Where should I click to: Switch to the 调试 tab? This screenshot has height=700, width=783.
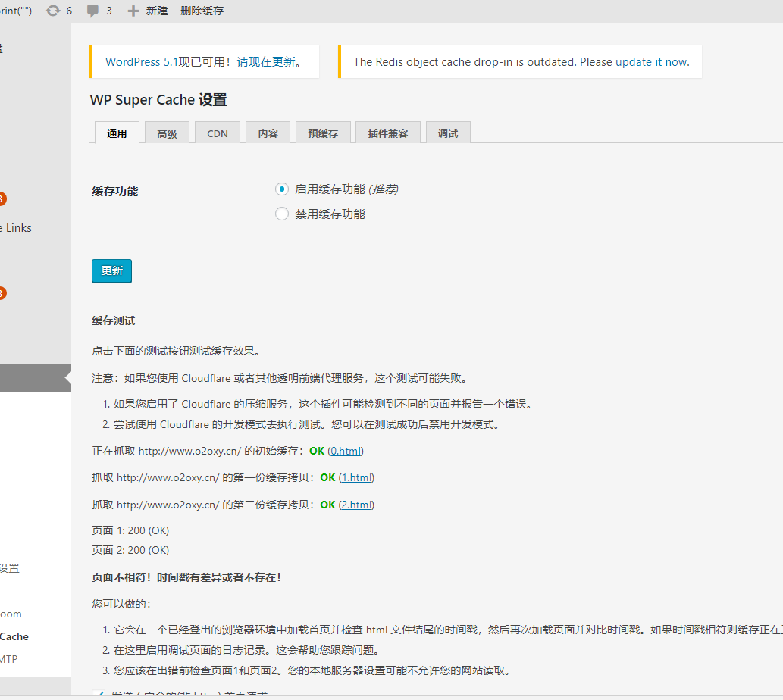448,133
